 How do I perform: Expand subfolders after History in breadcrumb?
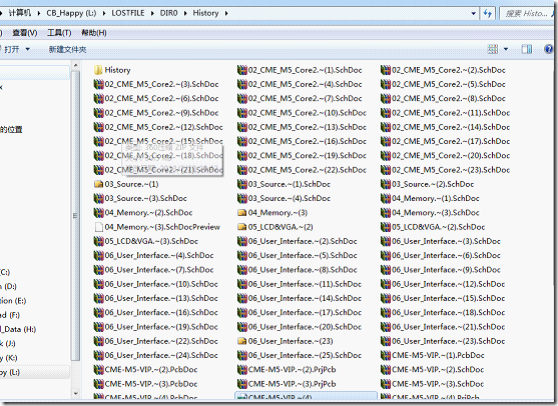pyautogui.click(x=226, y=14)
